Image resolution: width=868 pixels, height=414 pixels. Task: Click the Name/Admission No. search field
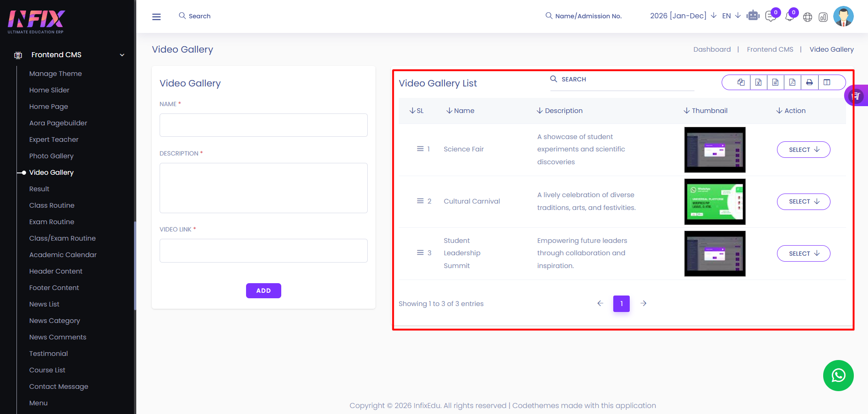click(x=588, y=16)
